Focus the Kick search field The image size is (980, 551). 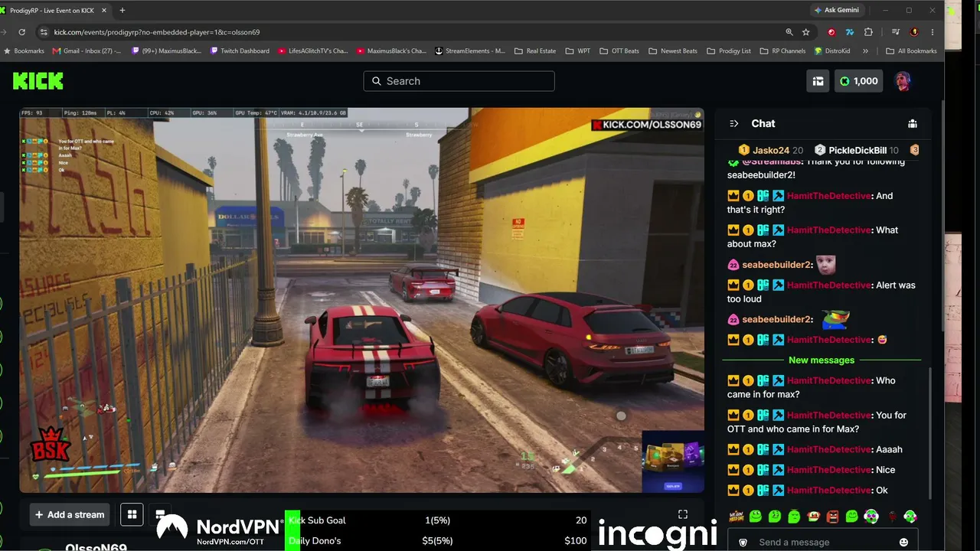point(459,81)
